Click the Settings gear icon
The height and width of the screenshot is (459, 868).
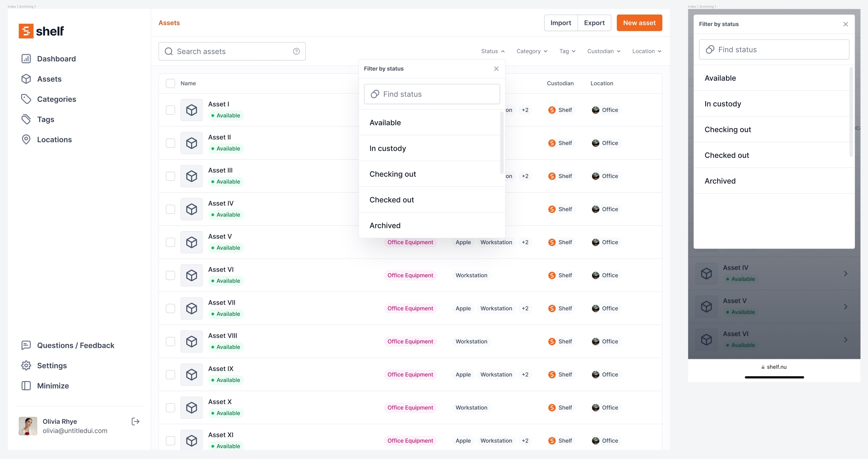click(27, 365)
